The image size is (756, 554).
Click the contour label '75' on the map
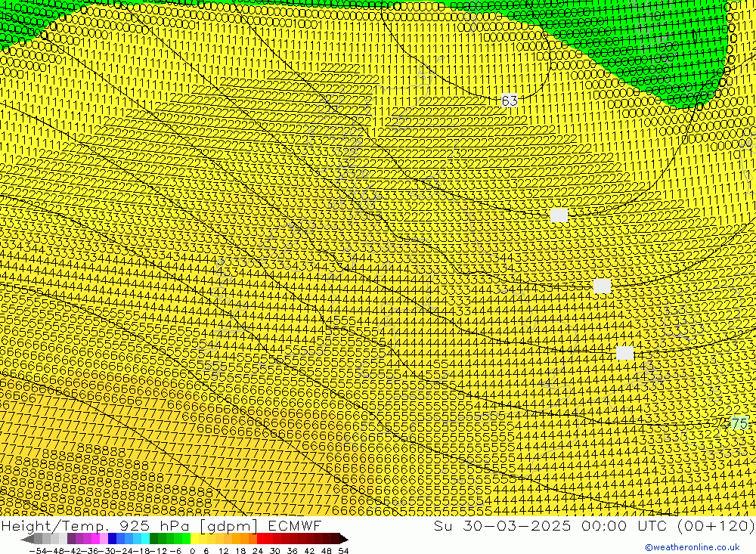click(739, 423)
